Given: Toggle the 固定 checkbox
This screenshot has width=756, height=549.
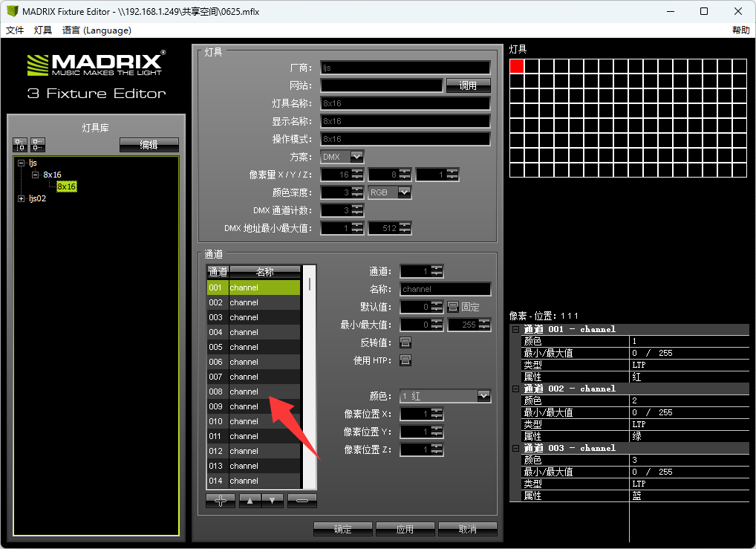Looking at the screenshot, I should tap(453, 307).
